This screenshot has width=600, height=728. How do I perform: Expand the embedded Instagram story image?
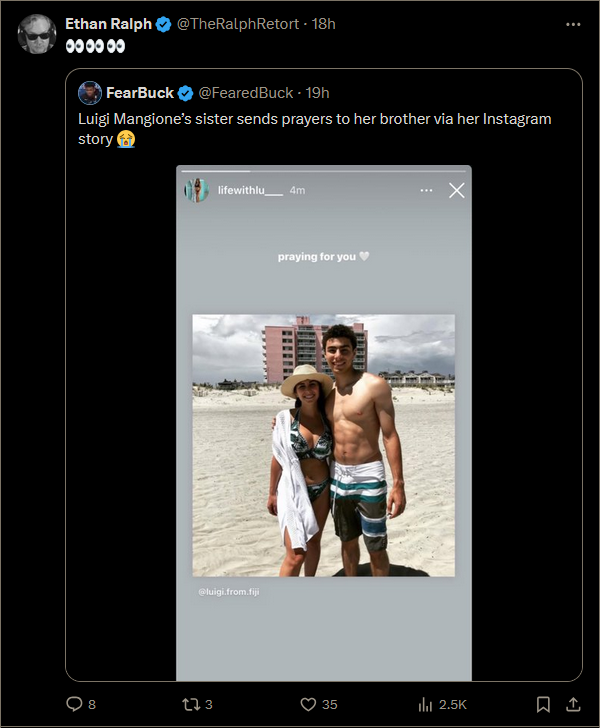[x=324, y=422]
